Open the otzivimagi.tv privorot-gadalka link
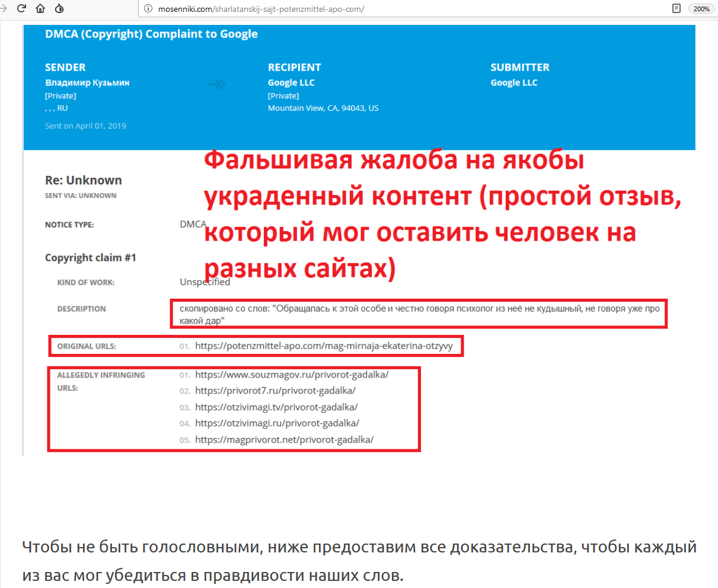The height and width of the screenshot is (588, 718). coord(276,407)
